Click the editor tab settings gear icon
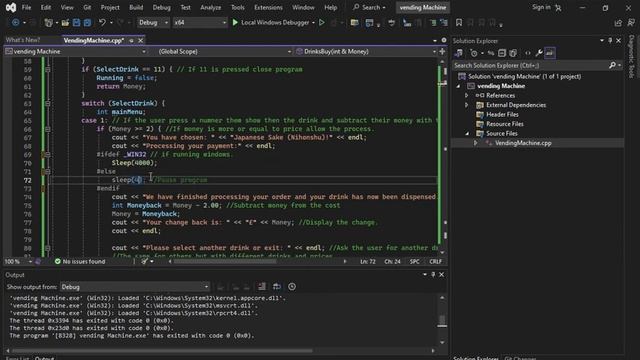Viewport: 640px width, 360px height. (444, 40)
